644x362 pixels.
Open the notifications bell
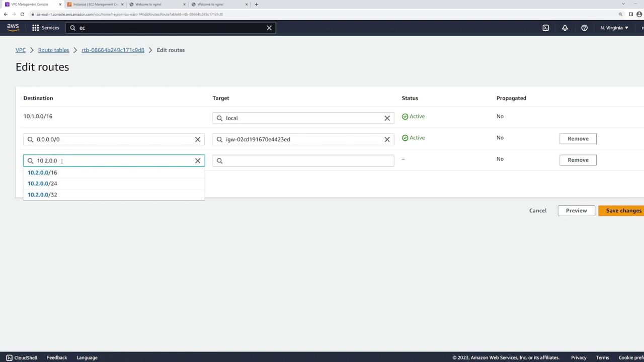[x=565, y=28]
